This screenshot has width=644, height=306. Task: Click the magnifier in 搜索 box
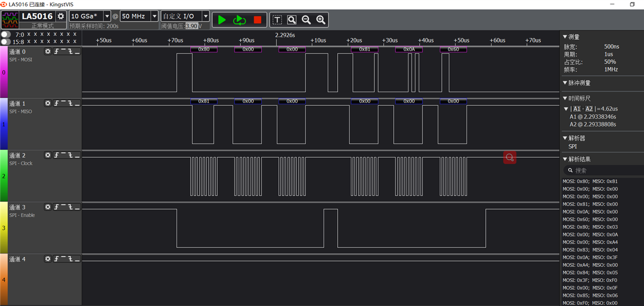click(570, 170)
